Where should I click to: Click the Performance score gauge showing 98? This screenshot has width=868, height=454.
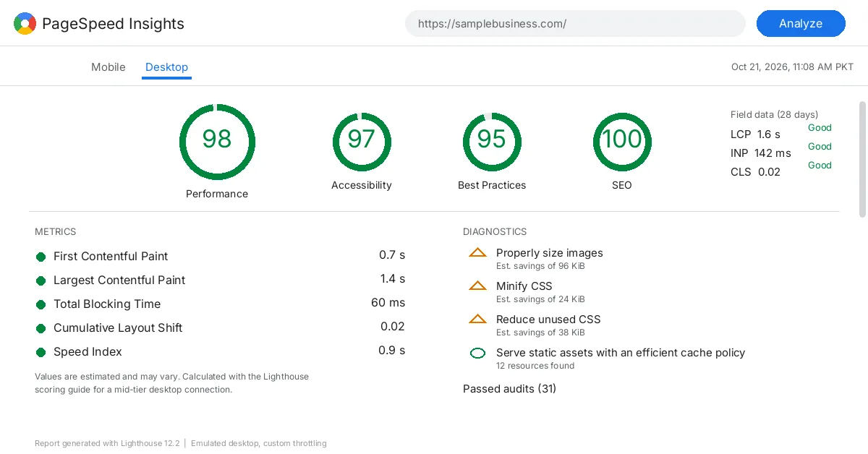(217, 142)
